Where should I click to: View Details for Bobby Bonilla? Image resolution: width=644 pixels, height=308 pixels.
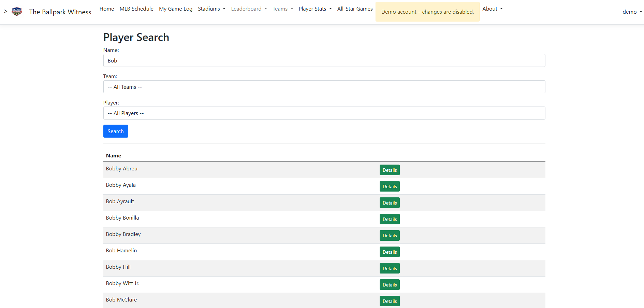point(390,219)
